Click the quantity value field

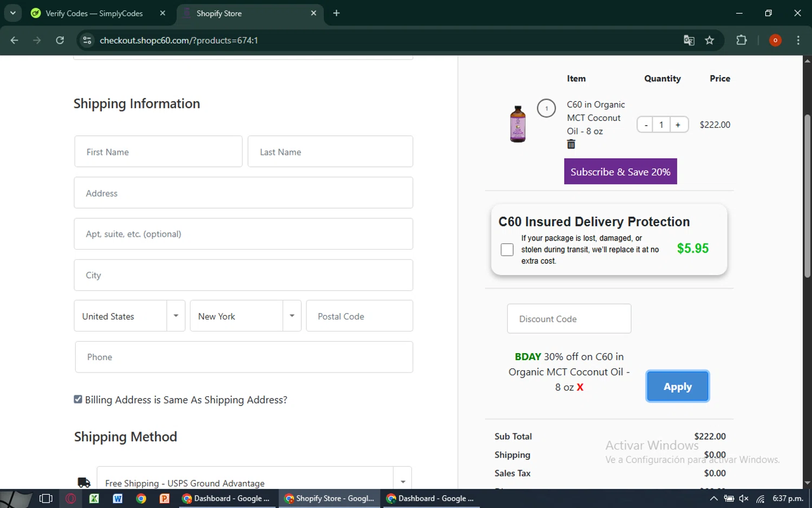pos(662,125)
